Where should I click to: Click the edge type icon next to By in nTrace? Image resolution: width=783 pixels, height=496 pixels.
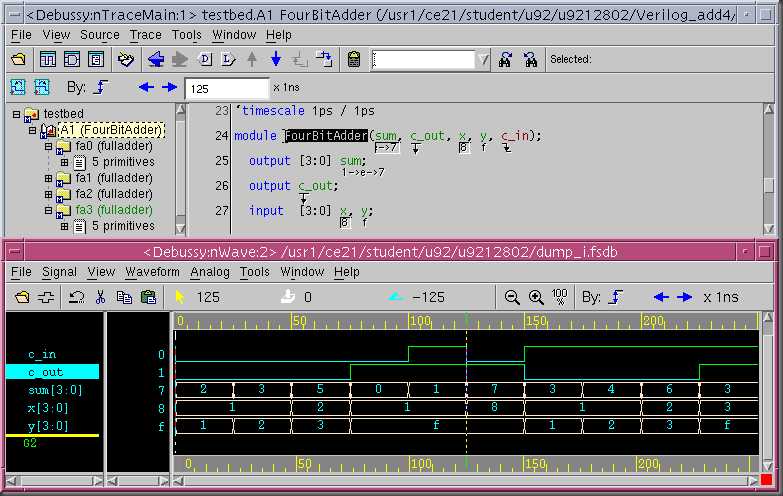tap(101, 87)
